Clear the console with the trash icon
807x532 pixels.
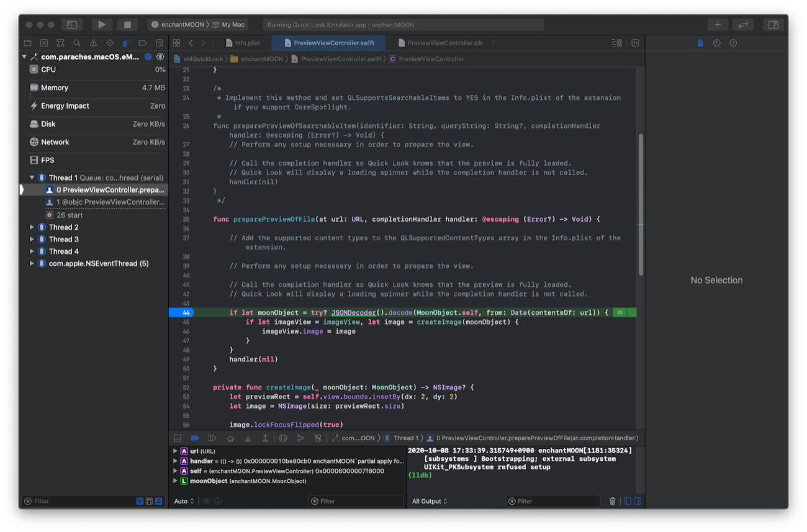click(613, 502)
